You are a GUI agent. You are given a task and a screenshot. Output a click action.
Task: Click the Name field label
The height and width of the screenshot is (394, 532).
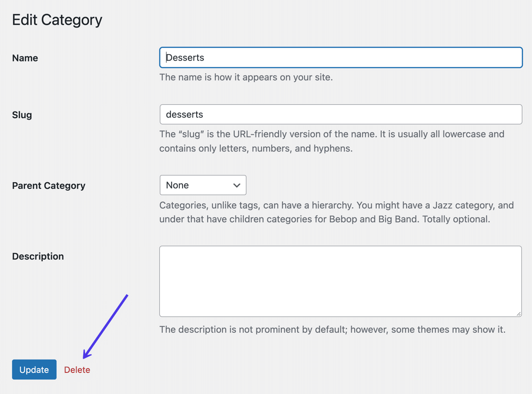pyautogui.click(x=25, y=58)
